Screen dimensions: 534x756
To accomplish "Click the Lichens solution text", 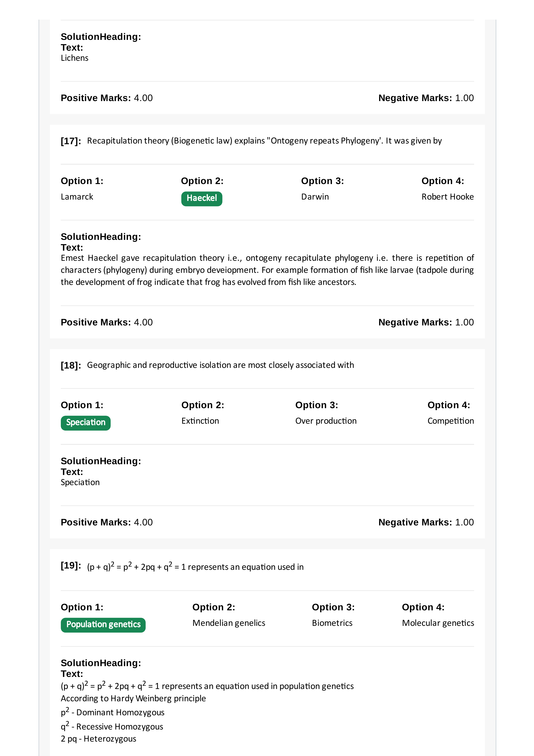I will click(75, 58).
